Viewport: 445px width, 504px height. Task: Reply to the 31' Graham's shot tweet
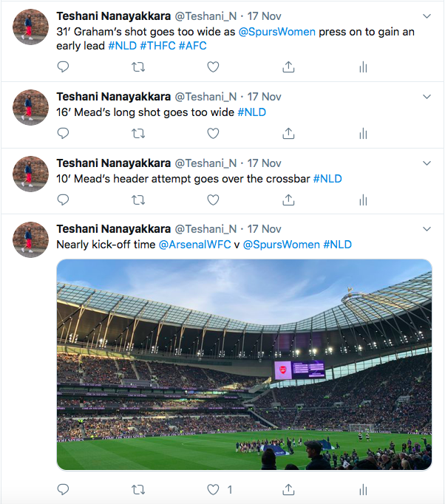[64, 67]
